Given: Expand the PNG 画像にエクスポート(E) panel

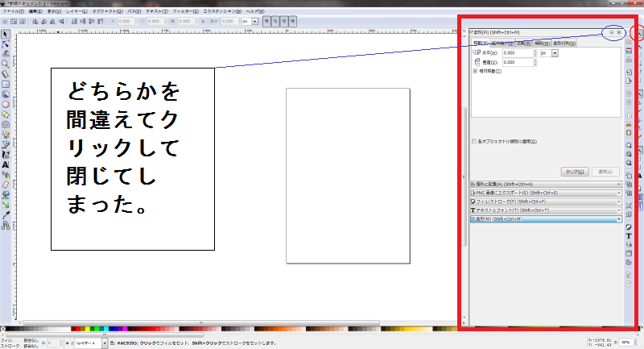Looking at the screenshot, I should [x=546, y=193].
